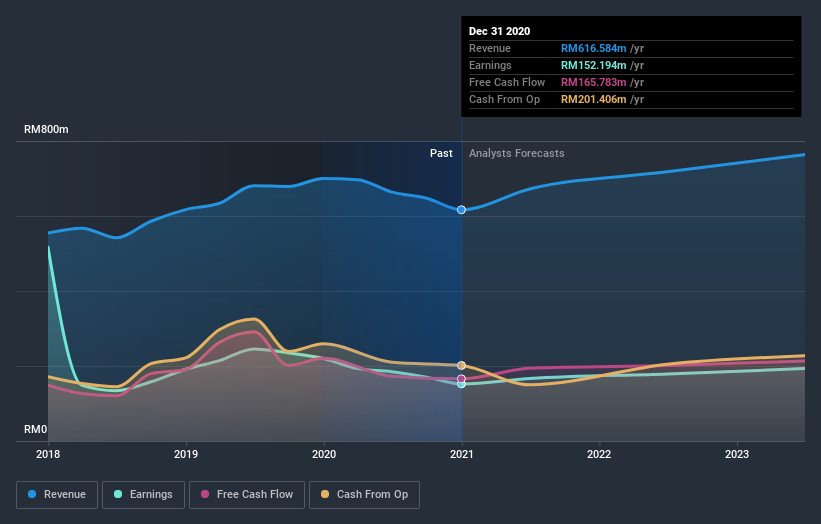
Task: Toggle the Earnings series legend button
Action: pyautogui.click(x=143, y=495)
